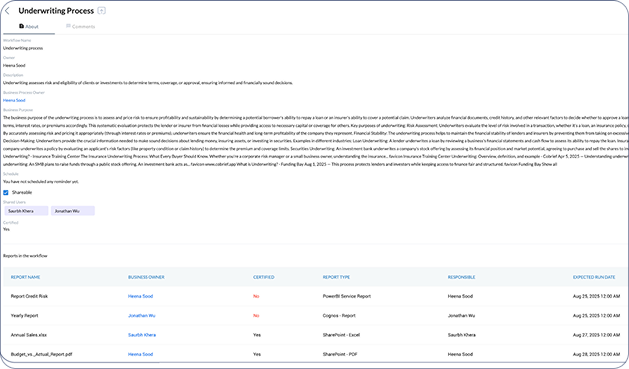Click the Reports in the workflow heading
The width and height of the screenshot is (629, 369).
coord(25,255)
